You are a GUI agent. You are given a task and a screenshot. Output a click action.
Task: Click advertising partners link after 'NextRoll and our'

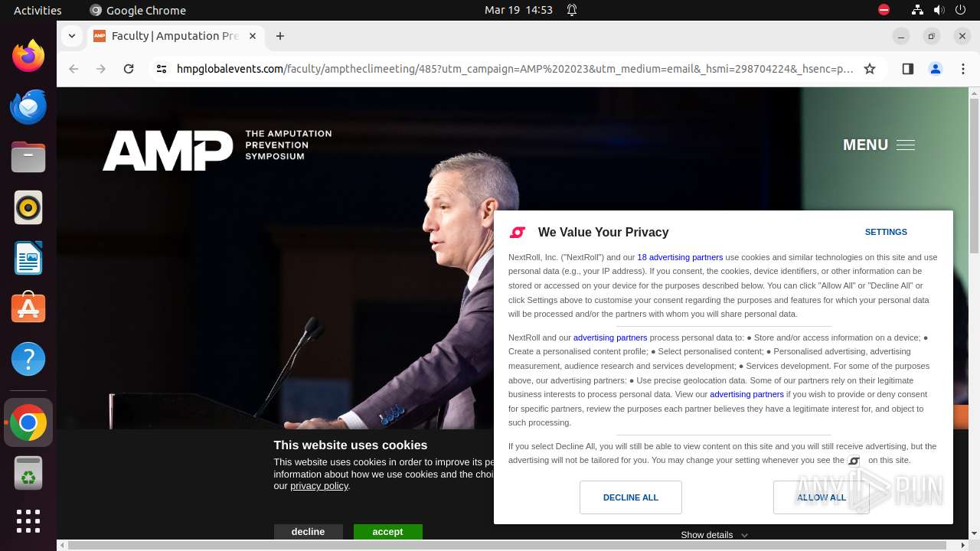[610, 337]
